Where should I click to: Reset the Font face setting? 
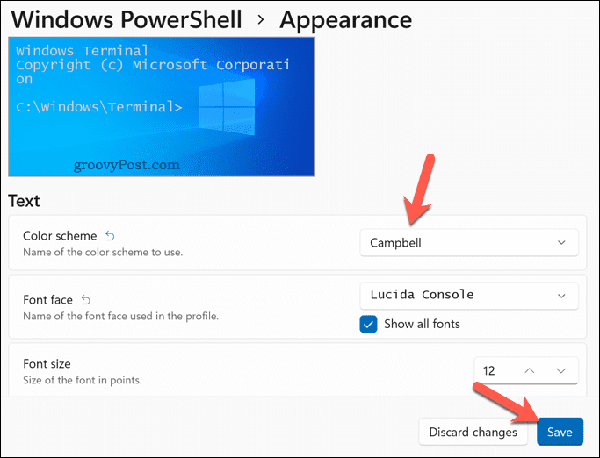[x=87, y=299]
